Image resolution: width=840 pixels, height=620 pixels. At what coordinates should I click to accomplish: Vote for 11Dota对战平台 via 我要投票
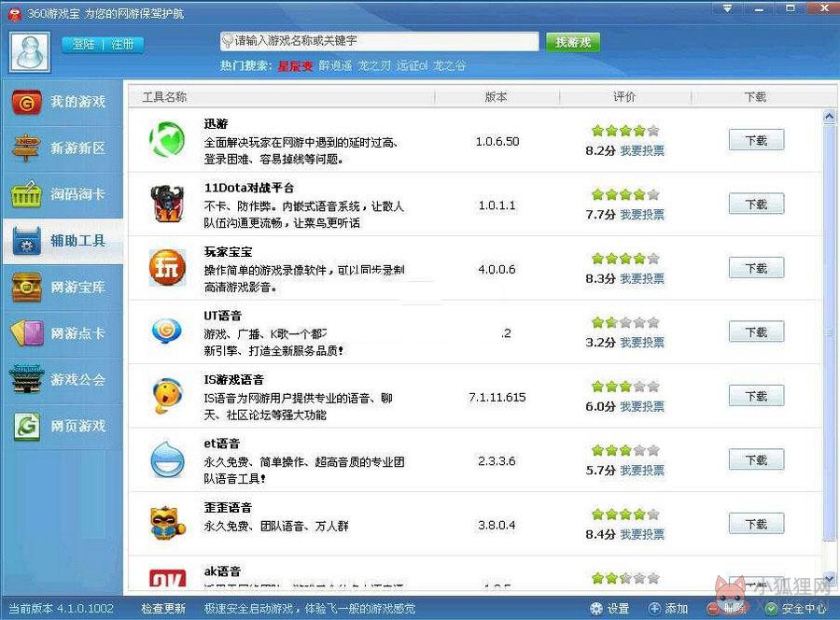point(642,215)
